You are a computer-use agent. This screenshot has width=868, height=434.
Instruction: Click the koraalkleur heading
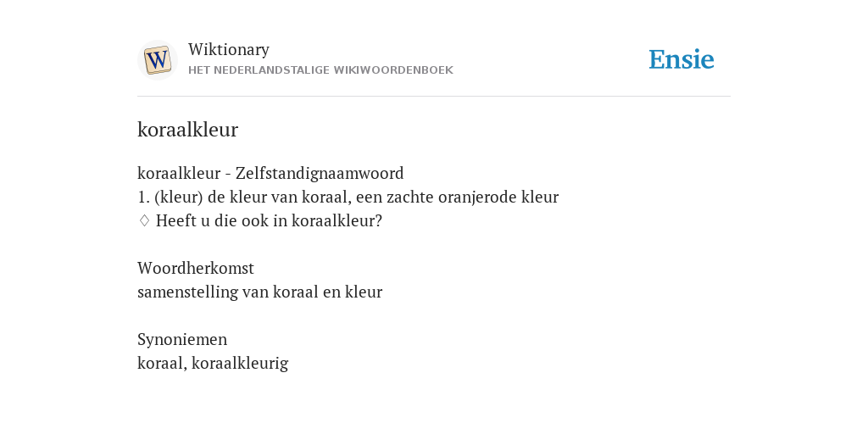(187, 130)
